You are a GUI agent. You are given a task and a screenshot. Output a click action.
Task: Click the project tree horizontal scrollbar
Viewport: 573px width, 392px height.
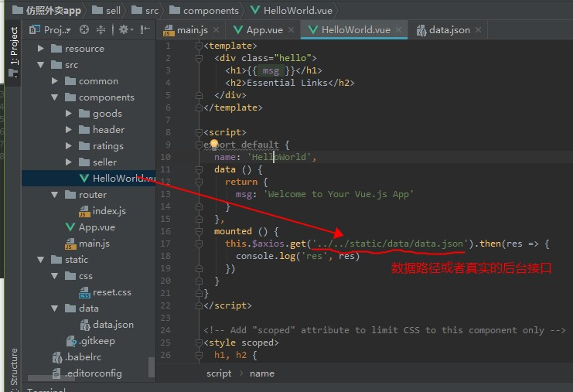[x=51, y=378]
